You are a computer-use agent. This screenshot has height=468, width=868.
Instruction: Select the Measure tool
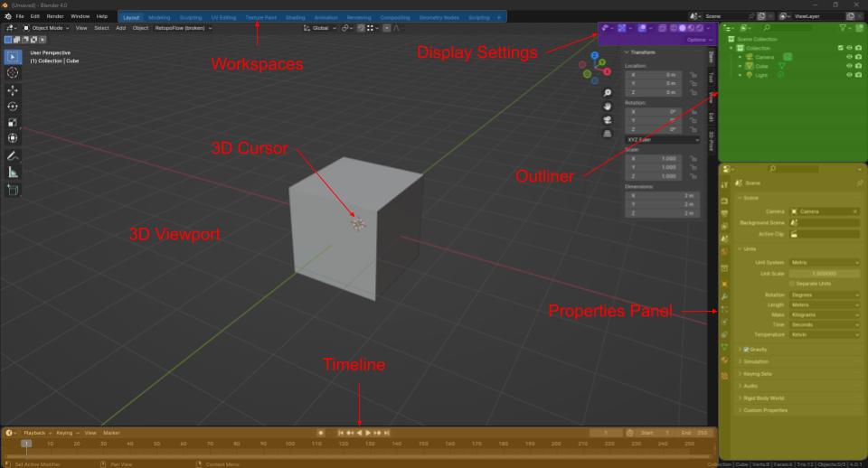point(13,172)
